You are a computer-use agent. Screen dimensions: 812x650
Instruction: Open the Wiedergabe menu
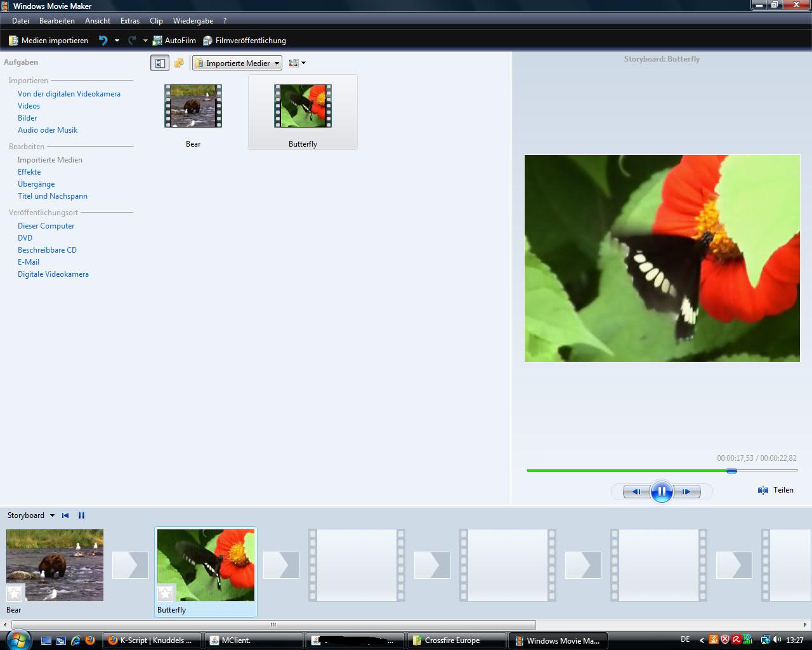pos(193,21)
